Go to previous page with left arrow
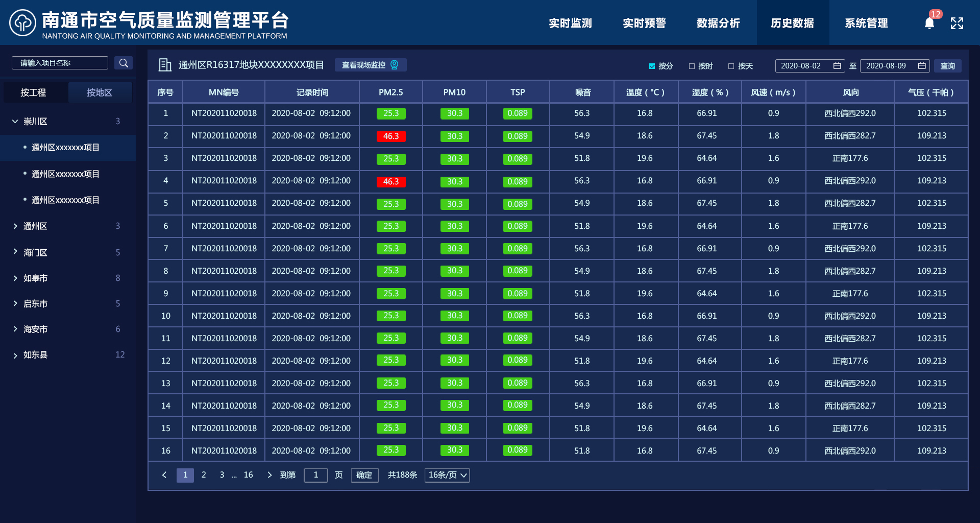The height and width of the screenshot is (523, 980). (x=164, y=475)
